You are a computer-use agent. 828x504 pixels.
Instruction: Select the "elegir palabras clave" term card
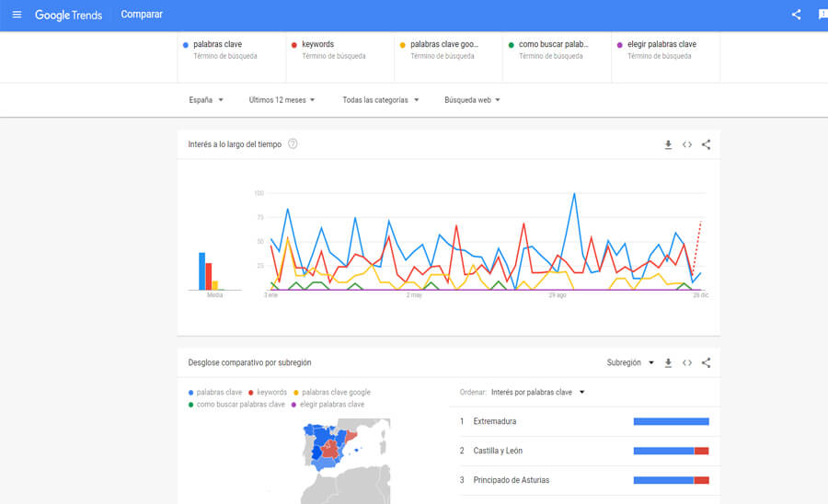tap(666, 57)
